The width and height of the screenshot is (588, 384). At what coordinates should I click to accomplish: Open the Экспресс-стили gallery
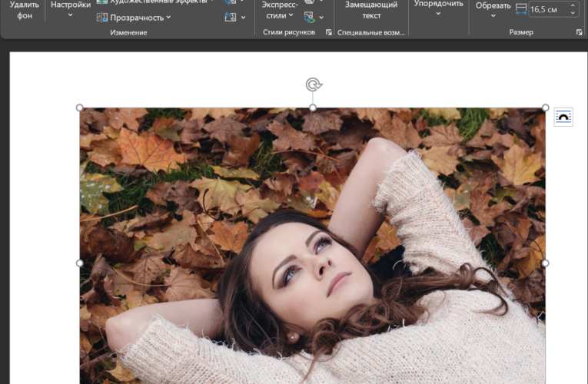pyautogui.click(x=280, y=10)
